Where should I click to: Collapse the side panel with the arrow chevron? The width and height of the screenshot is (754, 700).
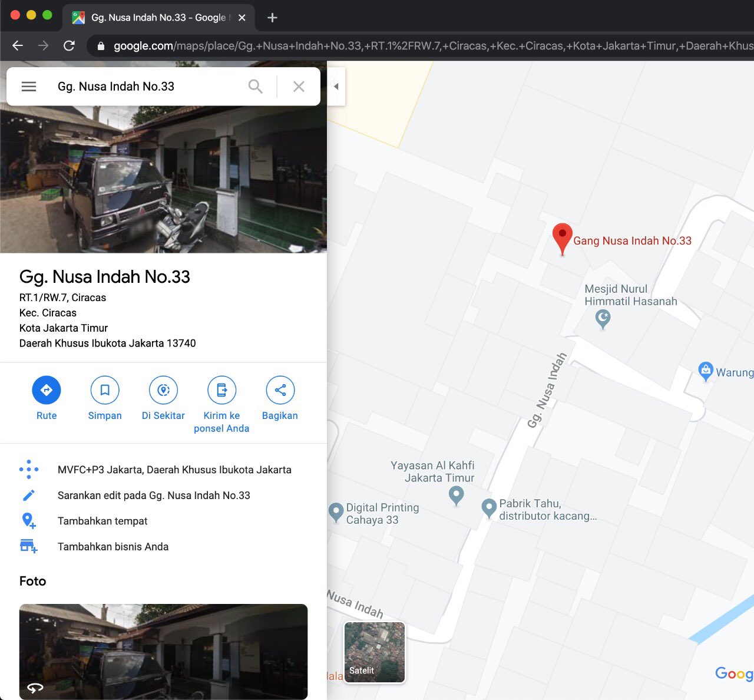pyautogui.click(x=335, y=86)
